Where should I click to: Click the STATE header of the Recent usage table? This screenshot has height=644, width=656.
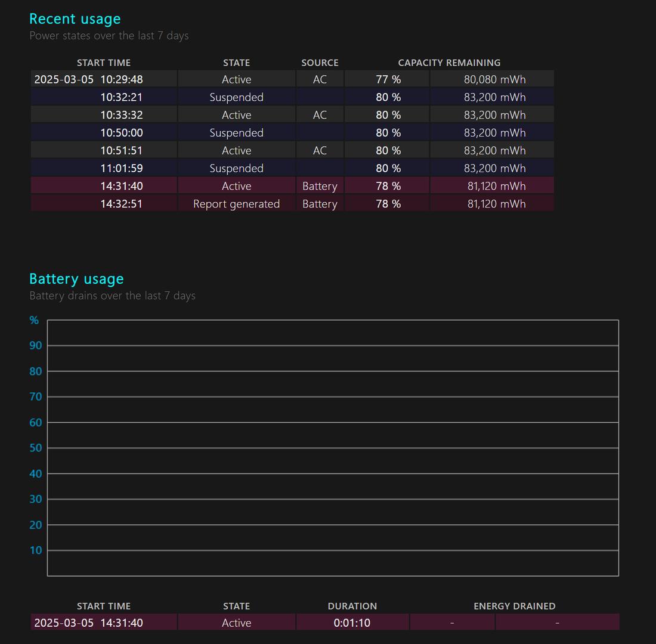click(x=236, y=63)
